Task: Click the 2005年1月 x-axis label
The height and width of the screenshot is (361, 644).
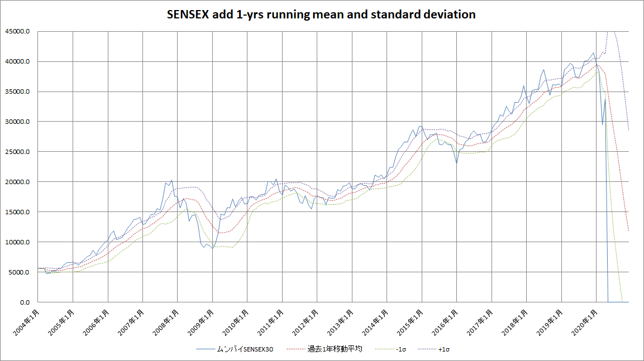Action: tap(61, 323)
